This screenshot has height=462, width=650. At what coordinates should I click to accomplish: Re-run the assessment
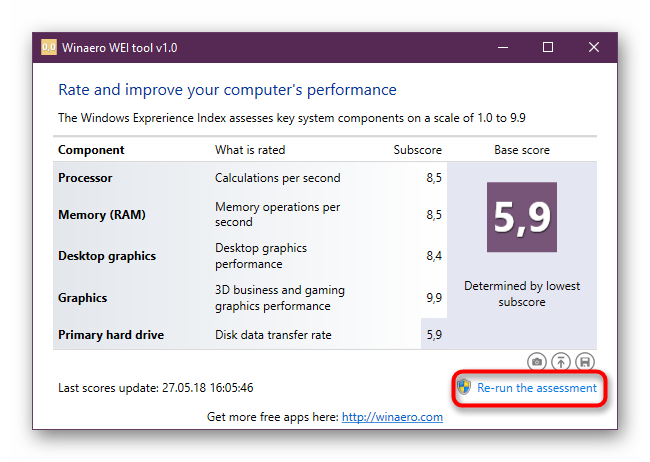(536, 388)
